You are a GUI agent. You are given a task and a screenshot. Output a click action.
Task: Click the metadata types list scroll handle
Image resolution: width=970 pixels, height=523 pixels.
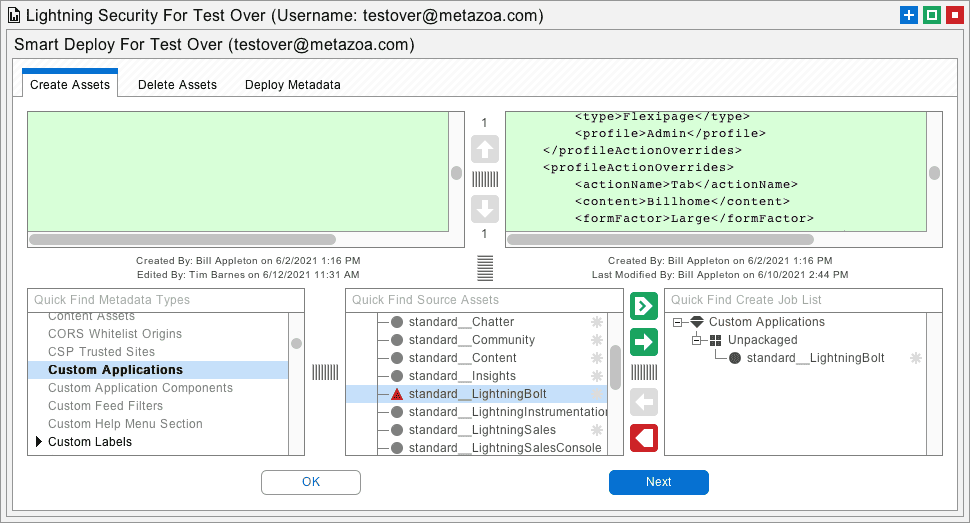pos(296,344)
